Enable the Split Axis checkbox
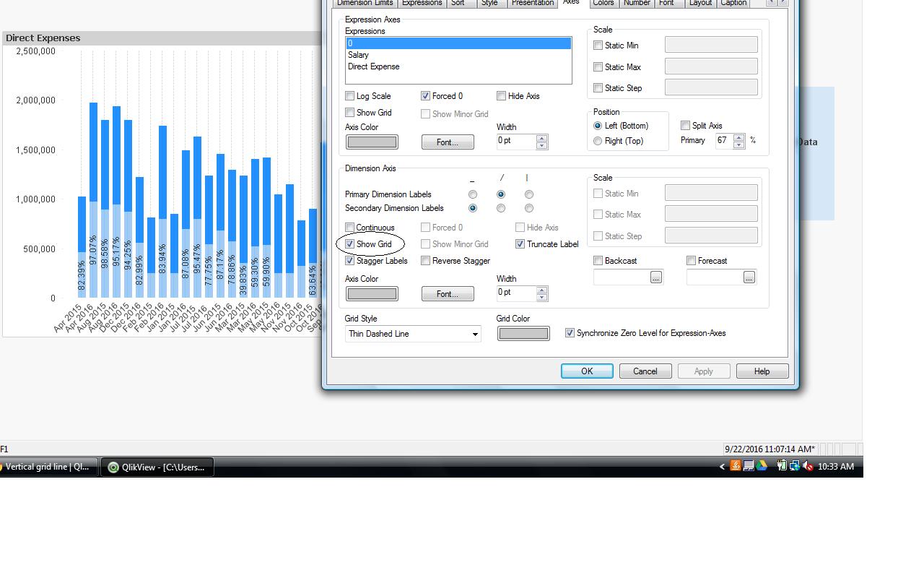 (685, 126)
